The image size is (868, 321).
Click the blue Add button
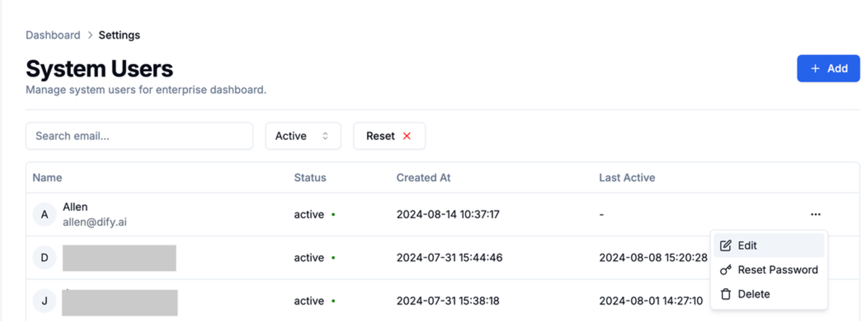828,68
